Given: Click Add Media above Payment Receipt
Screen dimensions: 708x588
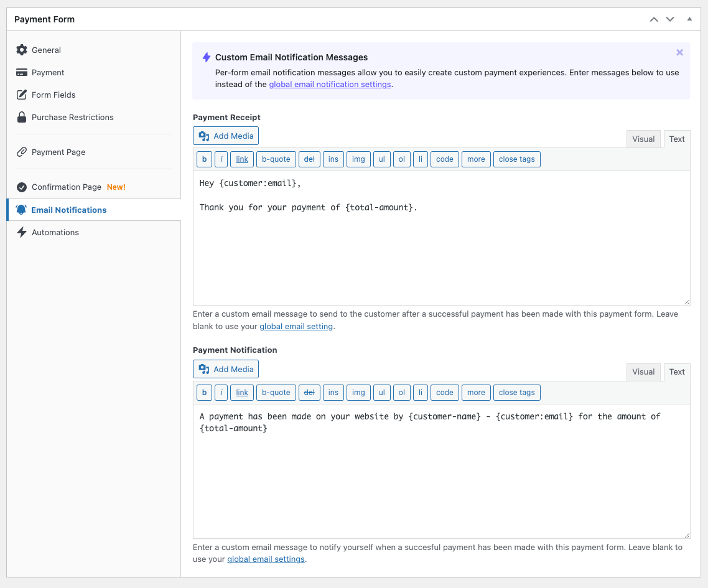Looking at the screenshot, I should pos(226,136).
